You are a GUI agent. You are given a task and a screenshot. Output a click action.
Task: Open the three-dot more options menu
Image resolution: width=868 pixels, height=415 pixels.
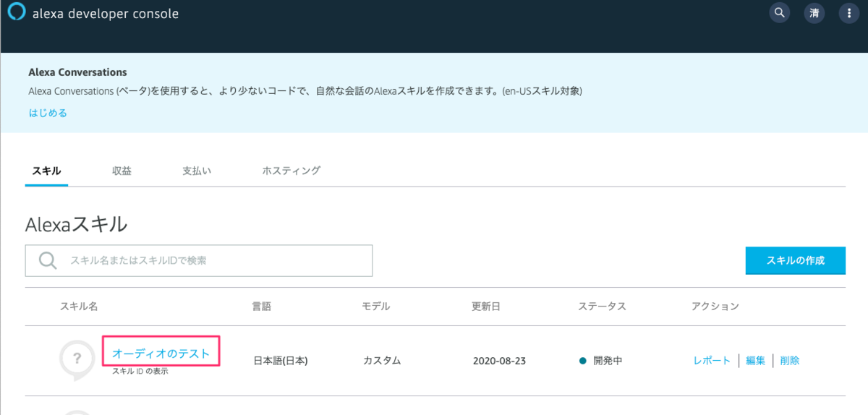(x=849, y=13)
